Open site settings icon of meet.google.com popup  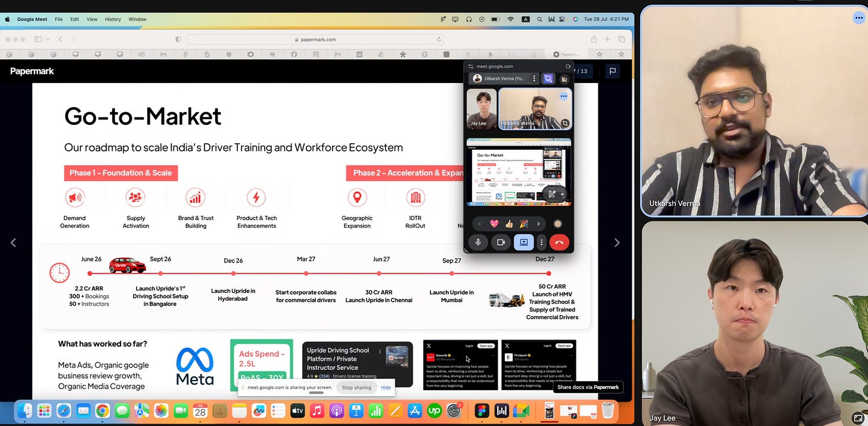(470, 66)
